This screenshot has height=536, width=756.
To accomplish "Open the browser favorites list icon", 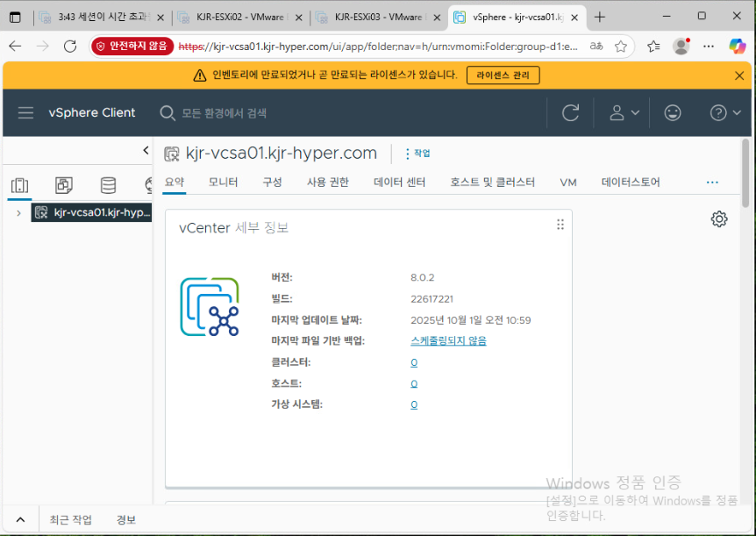I will point(653,46).
